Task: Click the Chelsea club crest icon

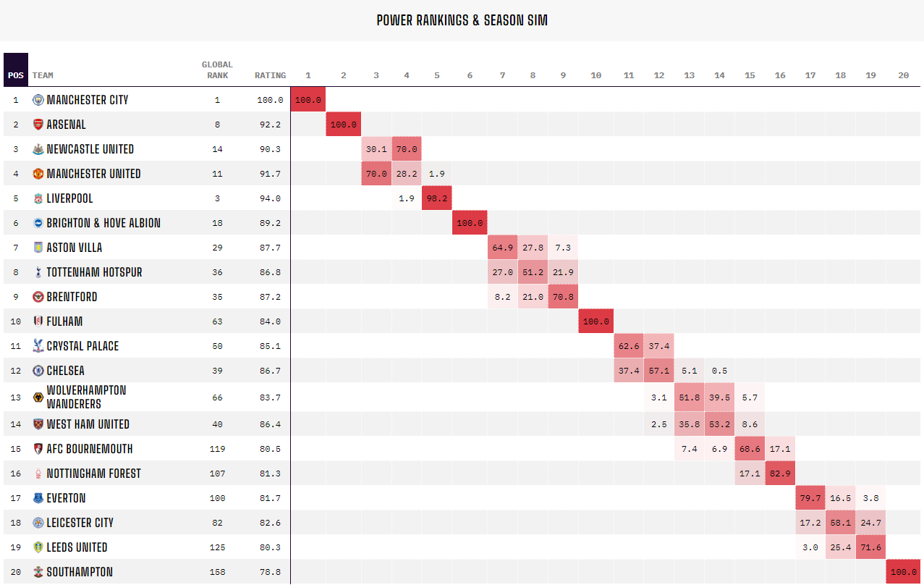Action: coord(38,371)
